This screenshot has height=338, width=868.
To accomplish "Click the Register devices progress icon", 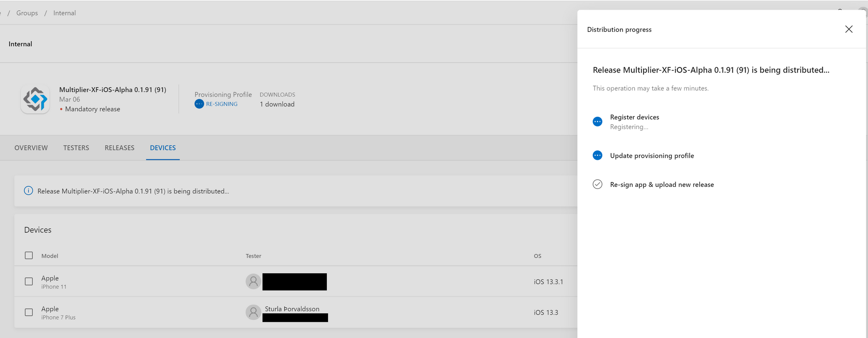I will (x=598, y=122).
